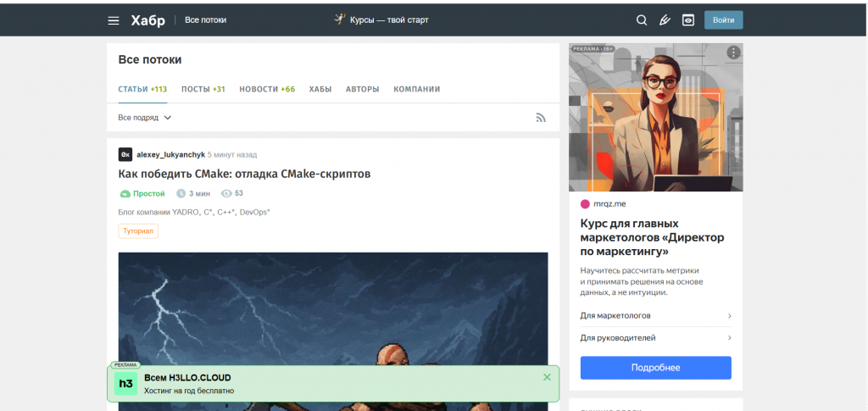Open the Хабы tab
868x411 pixels.
click(x=320, y=89)
